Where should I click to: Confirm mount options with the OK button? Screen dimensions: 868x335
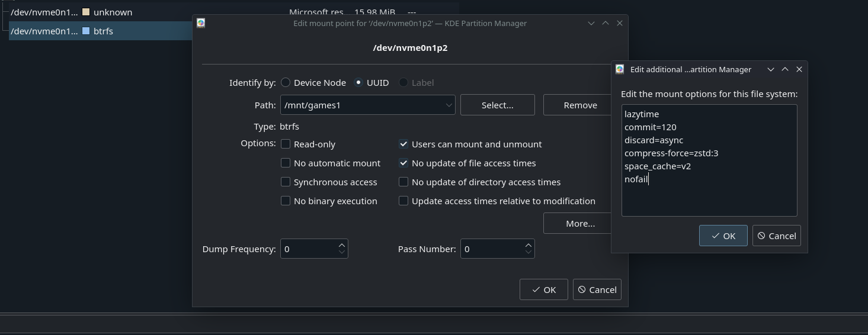coord(723,236)
